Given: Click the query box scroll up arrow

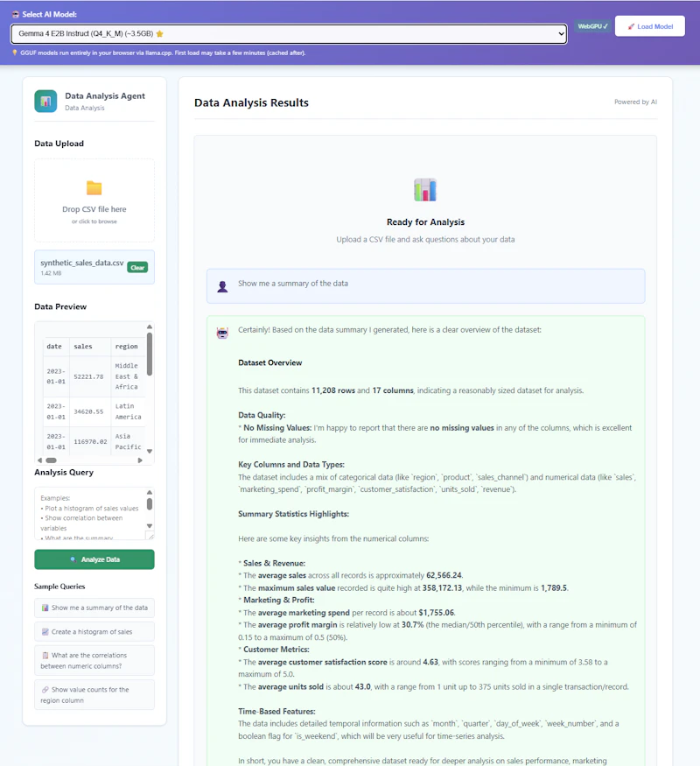Looking at the screenshot, I should (x=150, y=492).
